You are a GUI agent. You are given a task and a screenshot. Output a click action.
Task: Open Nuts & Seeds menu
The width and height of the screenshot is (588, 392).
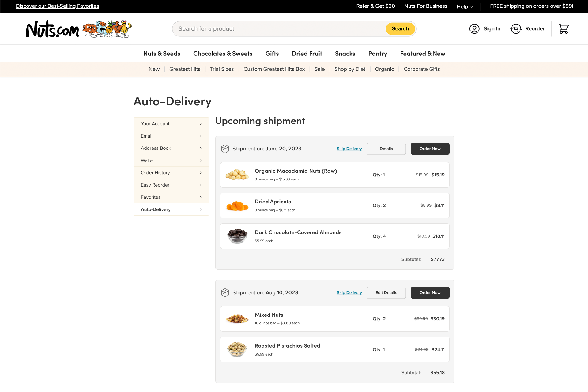(162, 54)
